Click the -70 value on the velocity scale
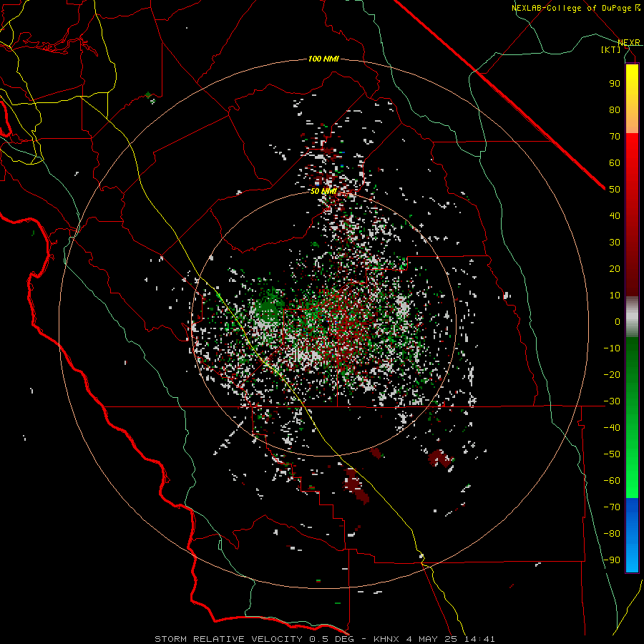644x644 pixels. (x=612, y=507)
